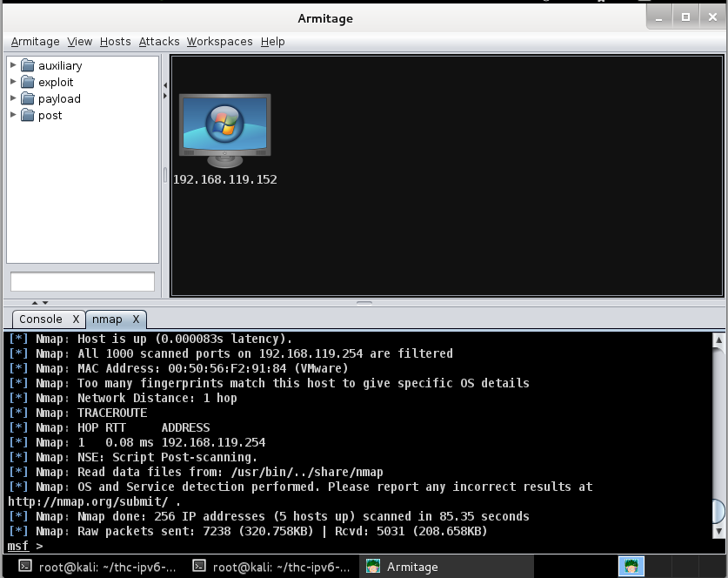Click Armitage mascot icon in taskbar button
The height and width of the screenshot is (578, 728).
coord(373,566)
